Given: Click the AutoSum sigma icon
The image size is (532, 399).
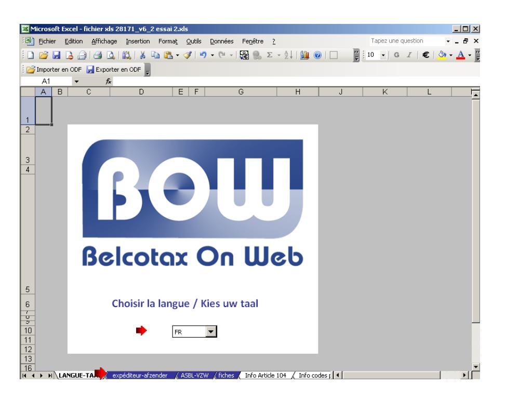Looking at the screenshot, I should pyautogui.click(x=270, y=55).
